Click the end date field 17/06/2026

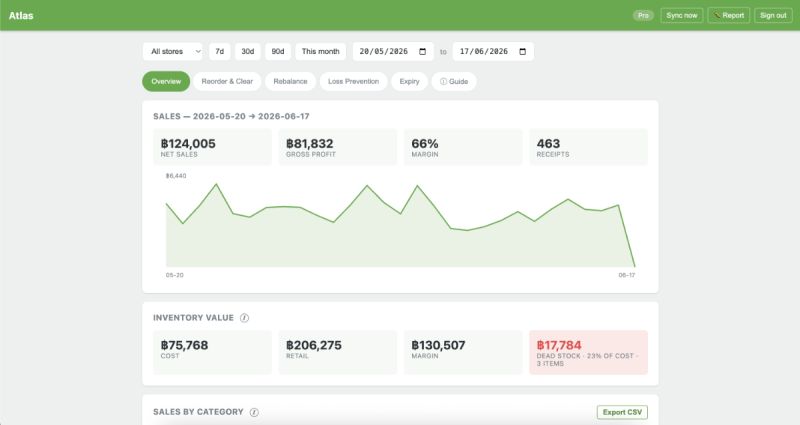tap(493, 52)
